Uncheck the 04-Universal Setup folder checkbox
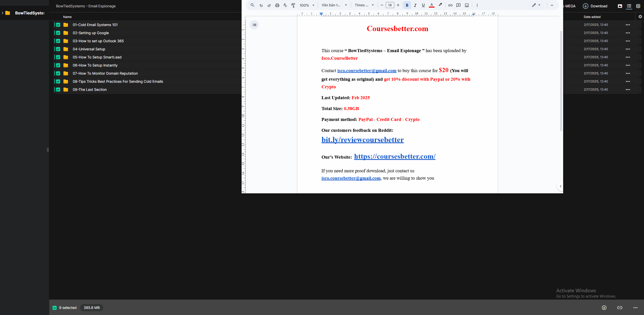 [x=58, y=49]
